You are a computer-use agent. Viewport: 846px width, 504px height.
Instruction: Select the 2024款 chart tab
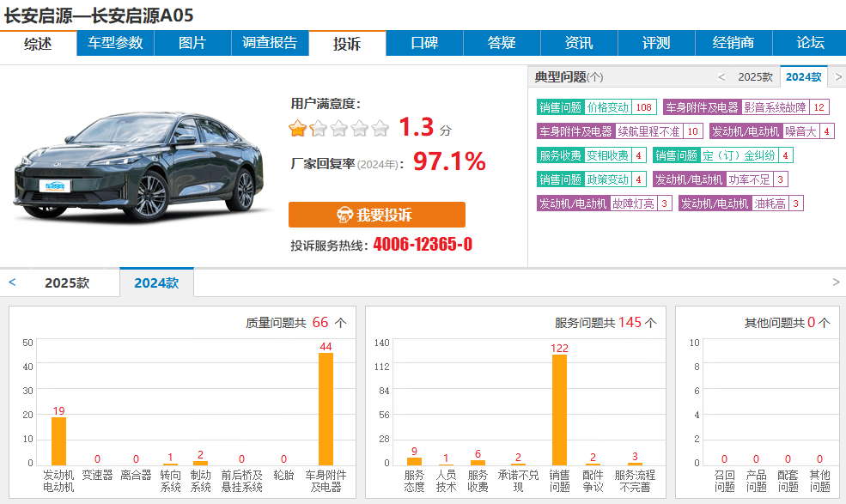(x=156, y=282)
